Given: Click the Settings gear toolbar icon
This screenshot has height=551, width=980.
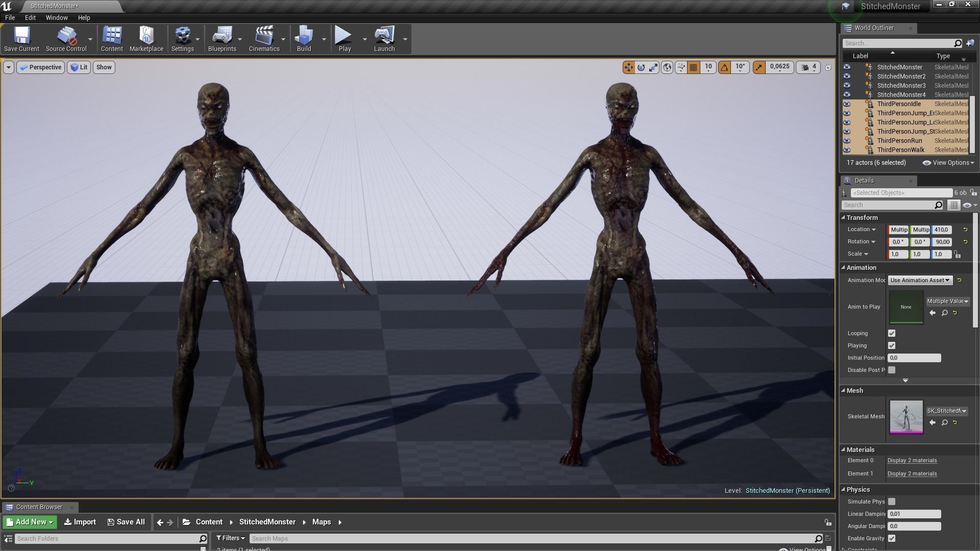Looking at the screenshot, I should click(x=182, y=39).
